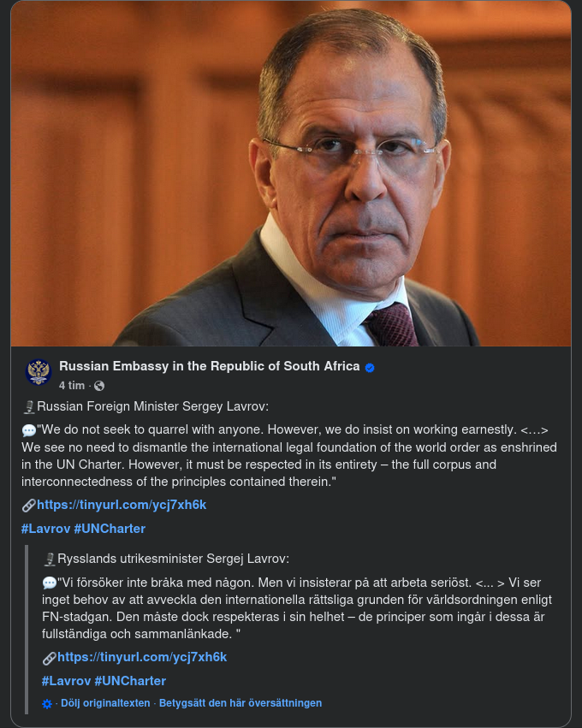Open tinyurl link in the original English post
Screen dimensions: 582x728
click(x=122, y=505)
